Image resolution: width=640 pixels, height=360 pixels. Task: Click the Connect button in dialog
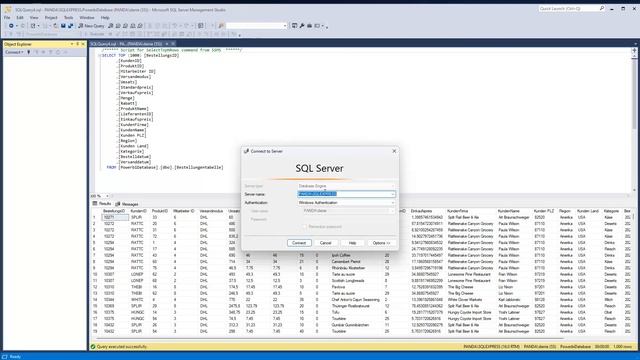click(x=299, y=243)
